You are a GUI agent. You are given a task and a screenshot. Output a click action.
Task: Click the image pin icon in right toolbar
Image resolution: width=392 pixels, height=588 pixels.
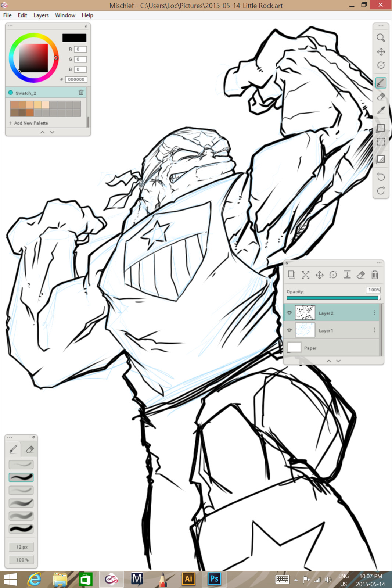[381, 159]
